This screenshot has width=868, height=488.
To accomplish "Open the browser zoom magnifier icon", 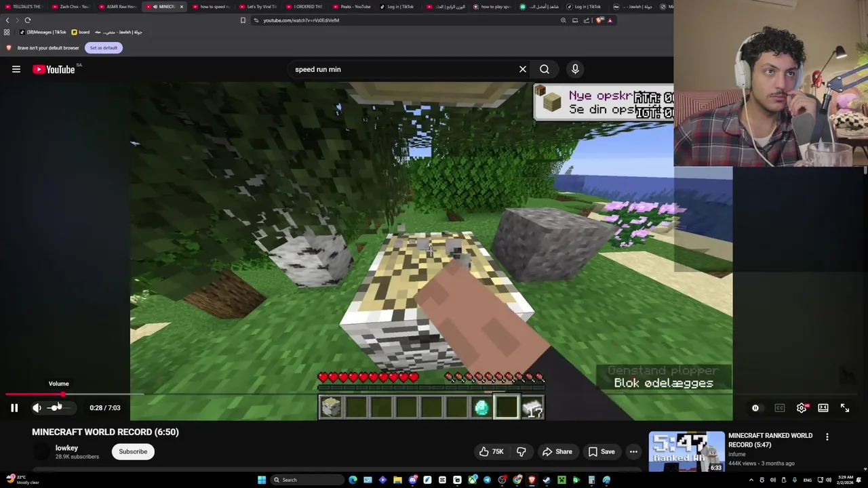I will click(563, 20).
